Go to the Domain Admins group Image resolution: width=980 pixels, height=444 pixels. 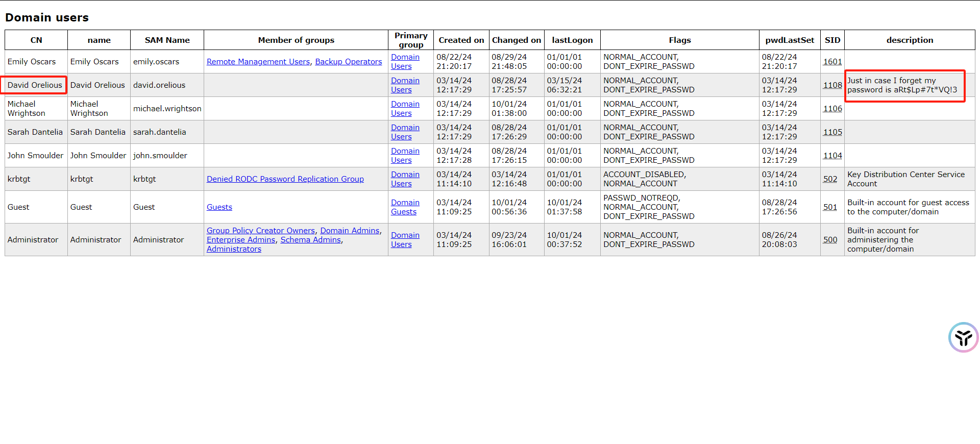[x=350, y=231]
